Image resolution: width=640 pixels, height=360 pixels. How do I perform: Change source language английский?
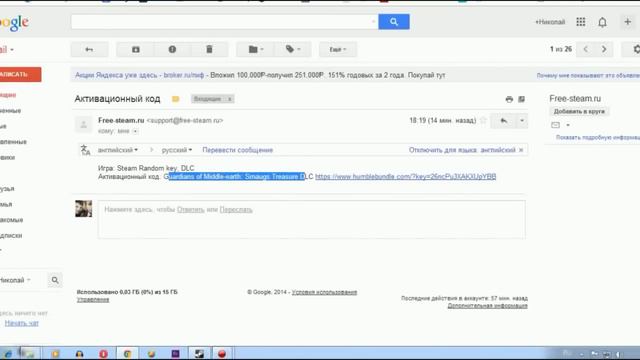pos(118,150)
